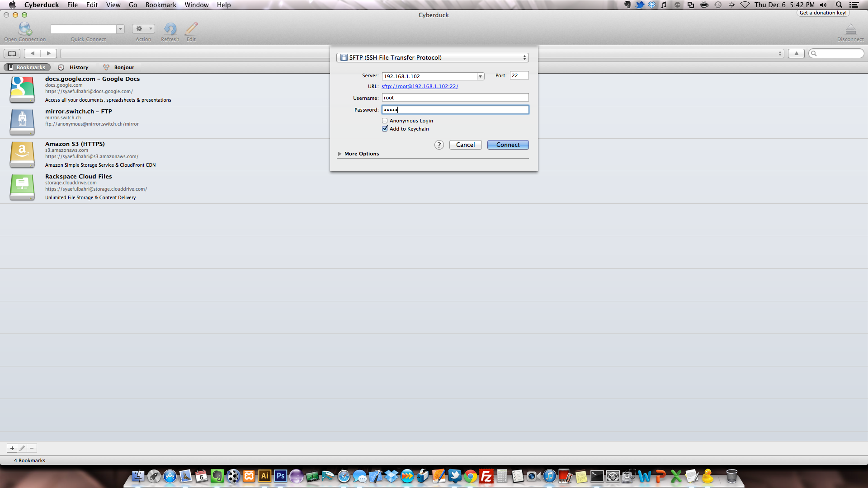The width and height of the screenshot is (868, 488).
Task: Enable the Anonymous Login checkbox
Action: pos(385,121)
